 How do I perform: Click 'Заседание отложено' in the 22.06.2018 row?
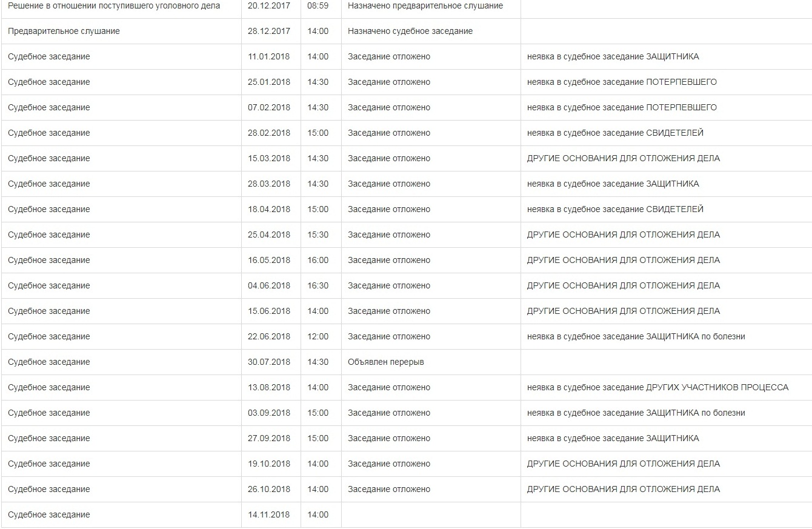[389, 336]
